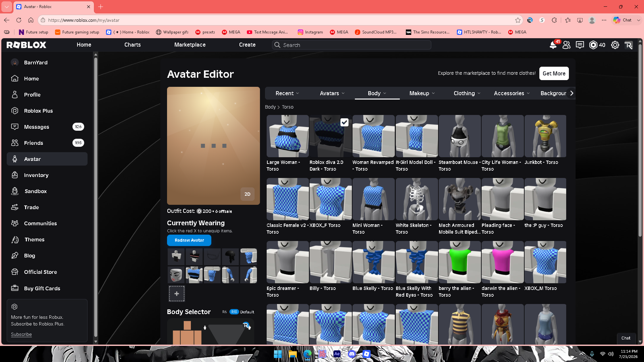This screenshot has width=644, height=362.
Task: Click the Body breadcrumb link
Action: pyautogui.click(x=270, y=107)
